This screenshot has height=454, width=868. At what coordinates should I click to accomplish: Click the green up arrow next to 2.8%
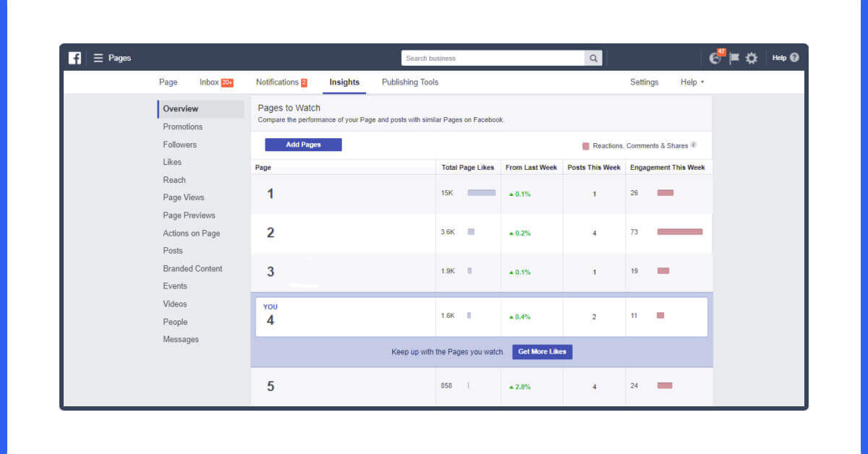point(511,387)
